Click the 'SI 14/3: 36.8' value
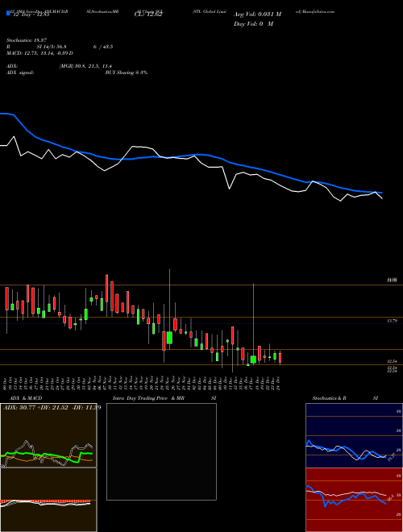The image size is (403, 532). (x=52, y=47)
